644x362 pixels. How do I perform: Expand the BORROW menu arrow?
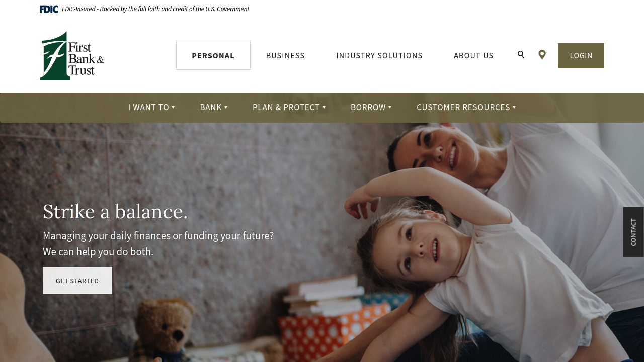(x=390, y=107)
